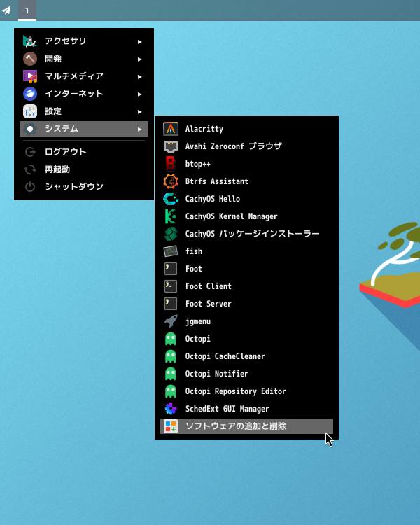Click the paper plane launcher icon in panel
This screenshot has height=525, width=420.
[6, 10]
